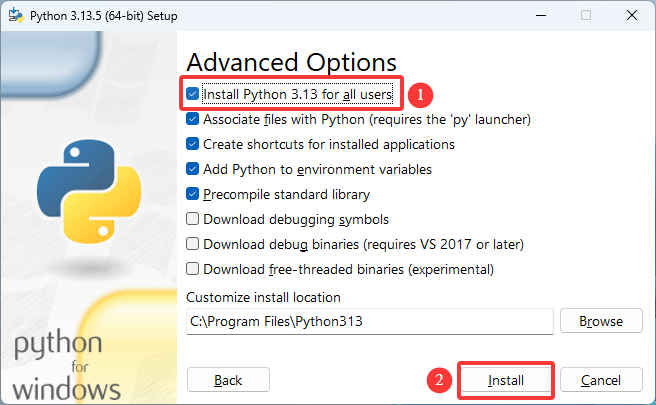Minimize the Python Setup window

(x=541, y=15)
